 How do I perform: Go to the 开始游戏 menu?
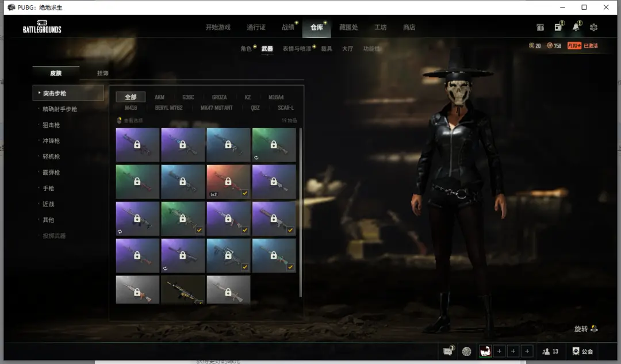click(x=218, y=28)
